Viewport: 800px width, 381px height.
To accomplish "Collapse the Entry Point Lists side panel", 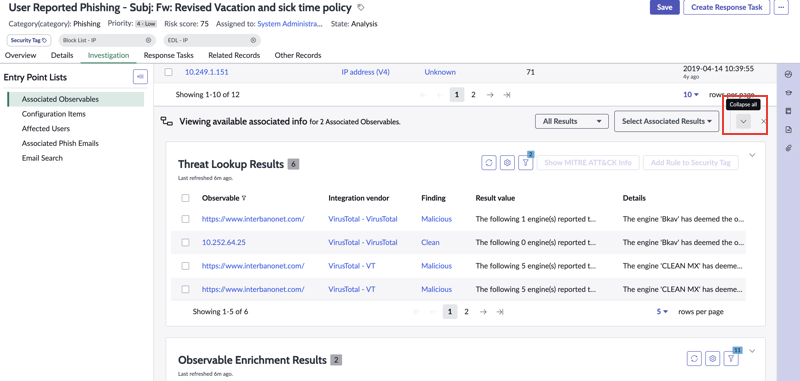I will [x=140, y=77].
